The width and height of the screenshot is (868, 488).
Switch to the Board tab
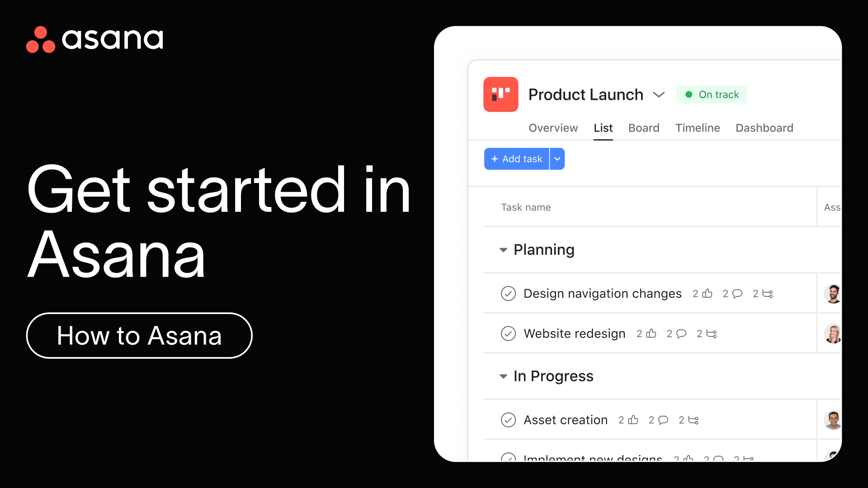click(644, 128)
